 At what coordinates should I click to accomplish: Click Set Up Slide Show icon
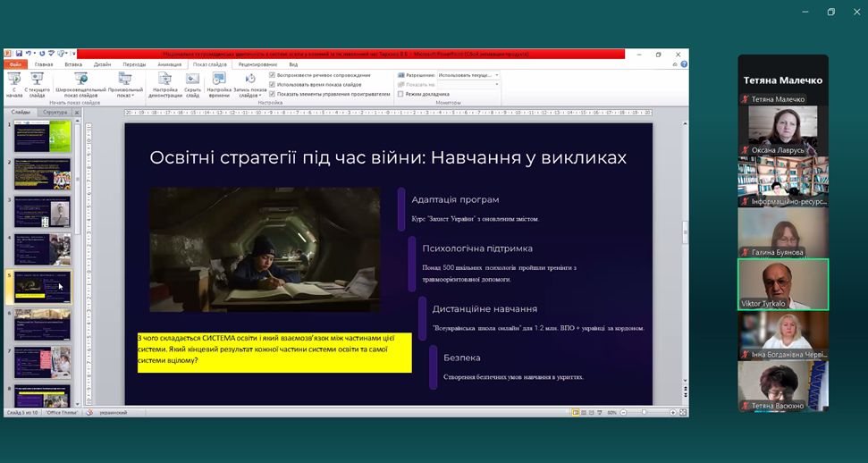click(165, 83)
